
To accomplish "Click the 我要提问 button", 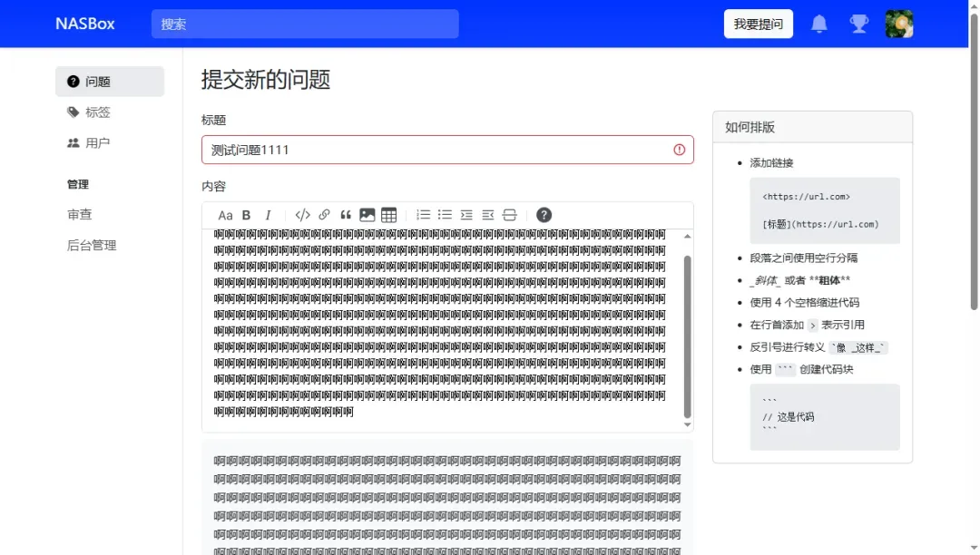I will 758,24.
